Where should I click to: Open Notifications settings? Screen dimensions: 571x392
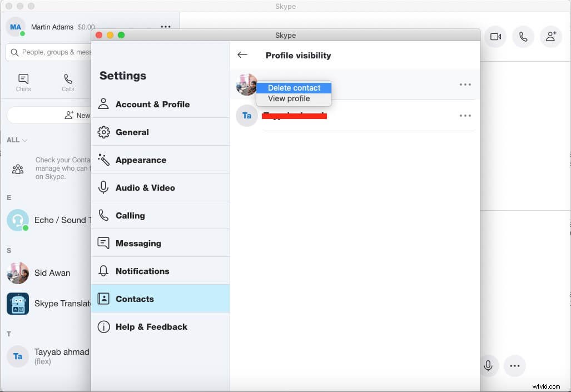142,271
